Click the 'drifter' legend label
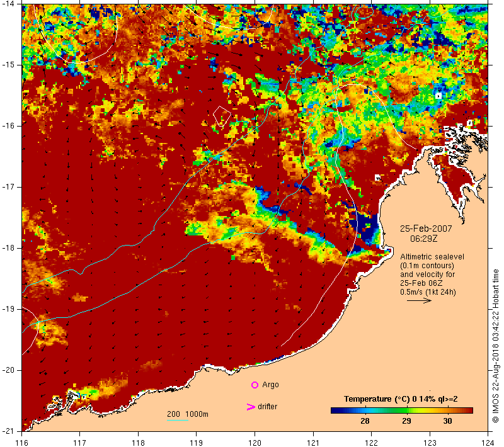 (267, 407)
